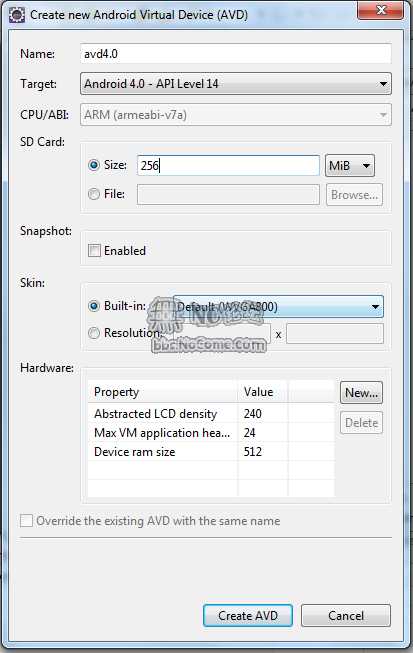This screenshot has width=413, height=653.
Task: Select the SD Card File radio button
Action: [94, 194]
